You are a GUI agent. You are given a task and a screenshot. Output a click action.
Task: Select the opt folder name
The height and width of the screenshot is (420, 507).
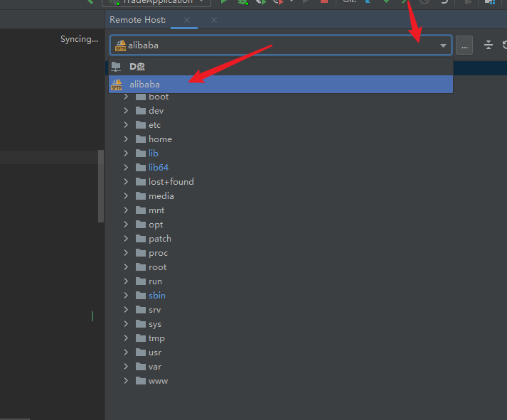(156, 225)
